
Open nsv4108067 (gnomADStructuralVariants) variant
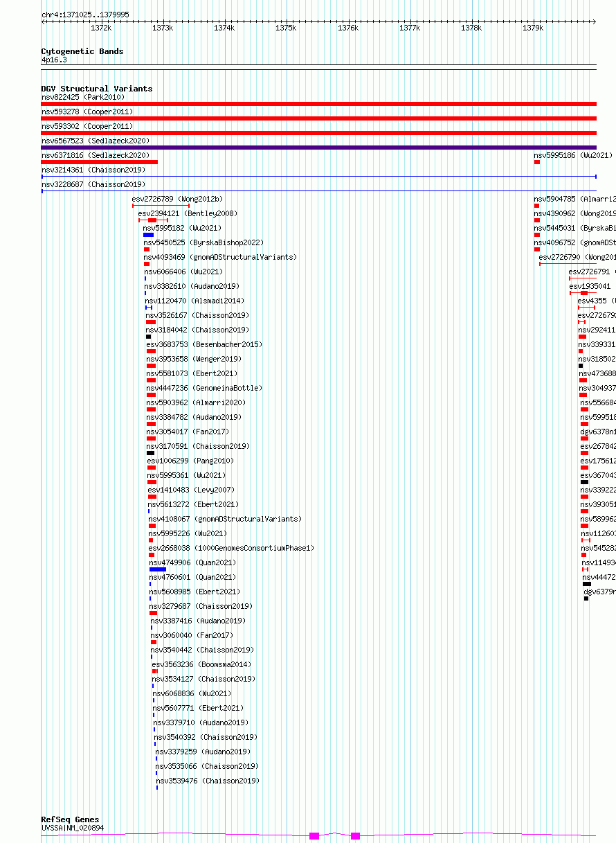point(226,519)
